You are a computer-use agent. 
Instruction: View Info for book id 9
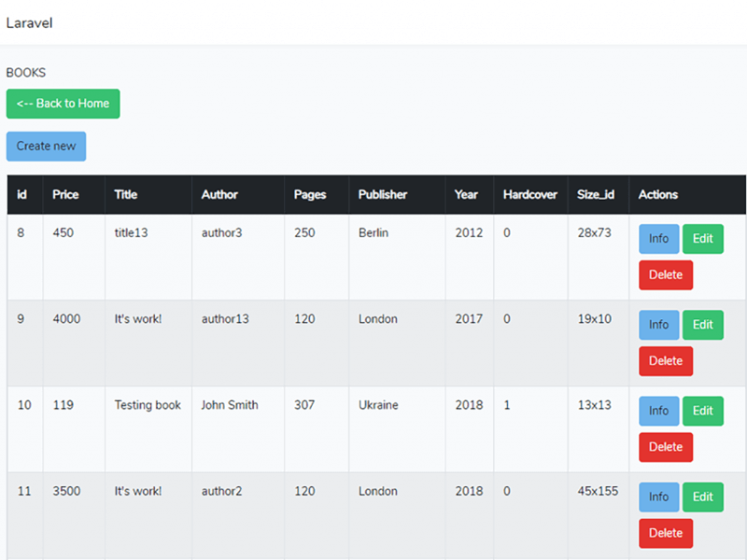(x=658, y=325)
